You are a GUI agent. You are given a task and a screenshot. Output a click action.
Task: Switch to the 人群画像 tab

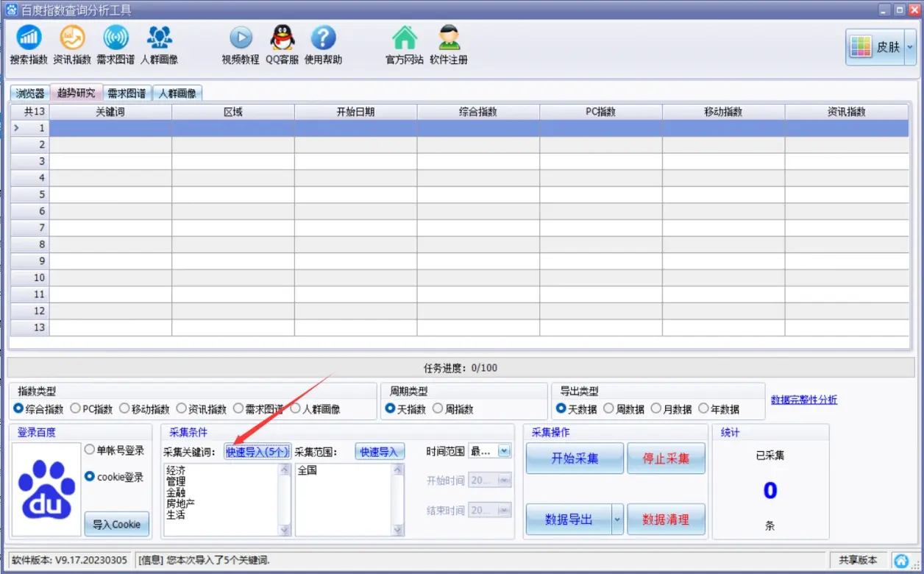pos(177,93)
